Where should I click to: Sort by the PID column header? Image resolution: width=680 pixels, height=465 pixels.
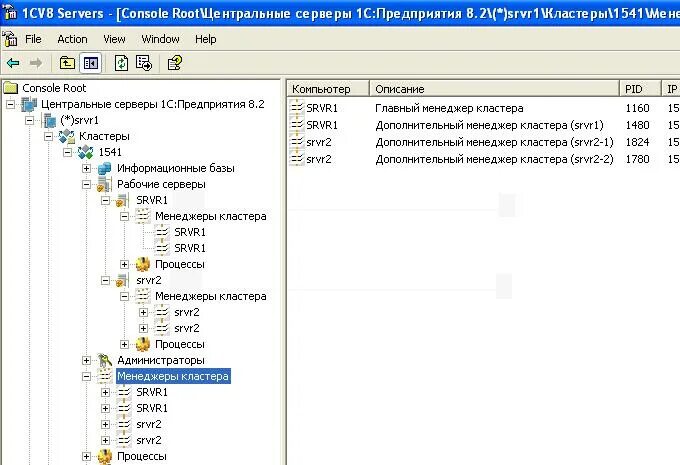(640, 89)
